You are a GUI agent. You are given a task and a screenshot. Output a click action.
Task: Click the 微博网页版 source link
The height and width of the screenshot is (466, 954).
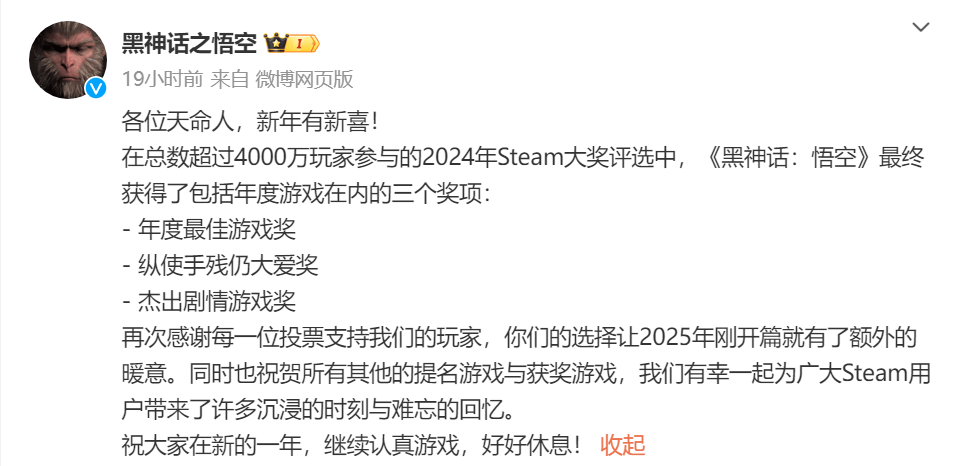point(304,79)
